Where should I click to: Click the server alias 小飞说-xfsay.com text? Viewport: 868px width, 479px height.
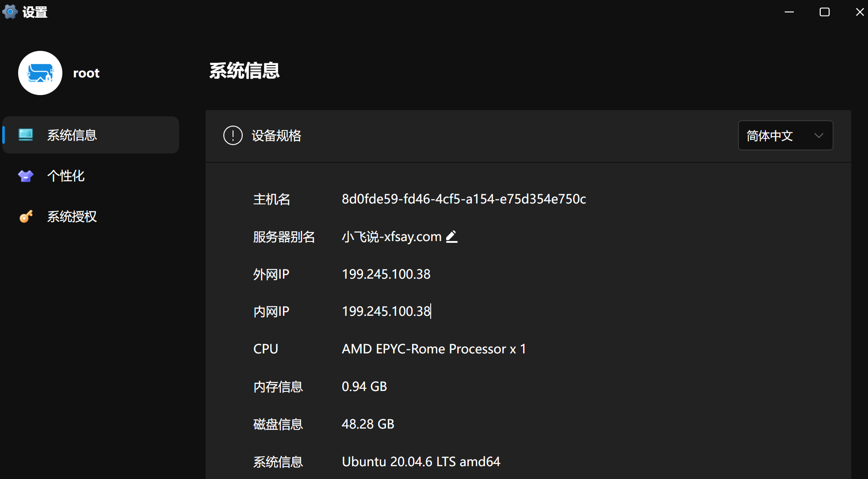tap(391, 237)
